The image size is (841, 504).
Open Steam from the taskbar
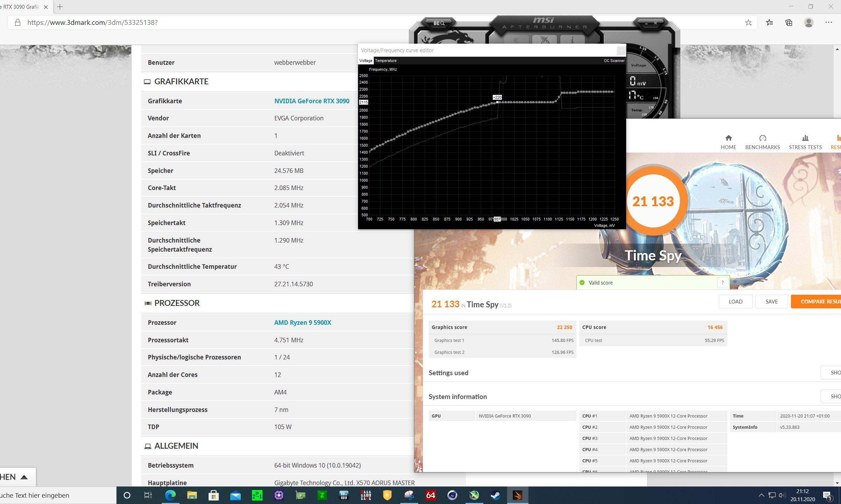496,495
